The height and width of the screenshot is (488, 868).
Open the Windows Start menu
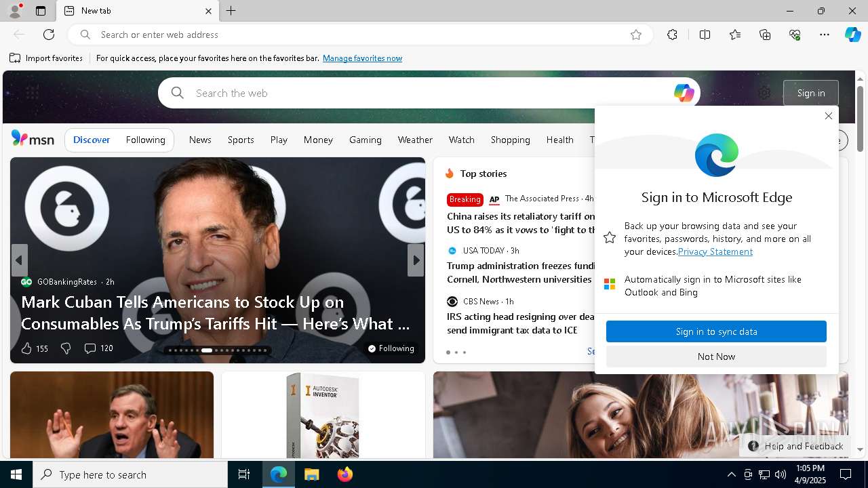(16, 474)
